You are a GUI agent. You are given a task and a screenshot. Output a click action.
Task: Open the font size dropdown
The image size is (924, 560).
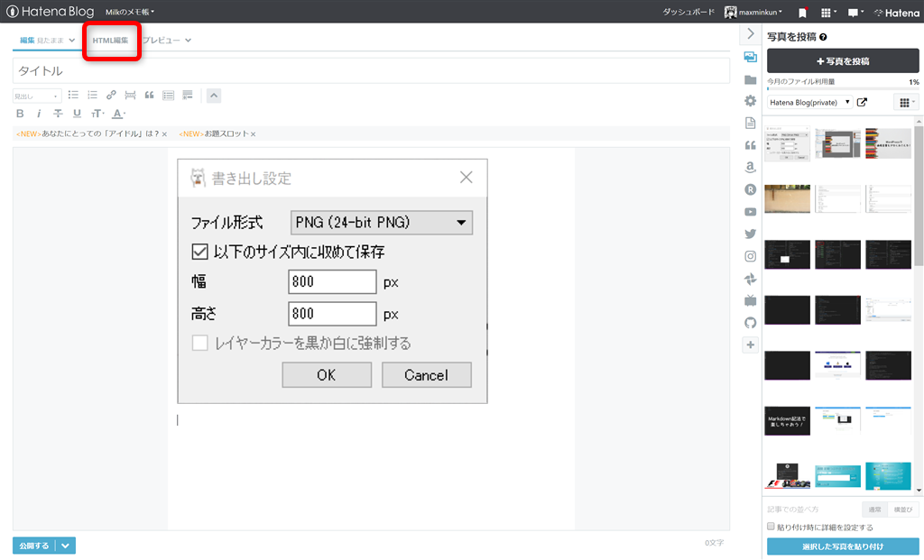pyautogui.click(x=97, y=113)
